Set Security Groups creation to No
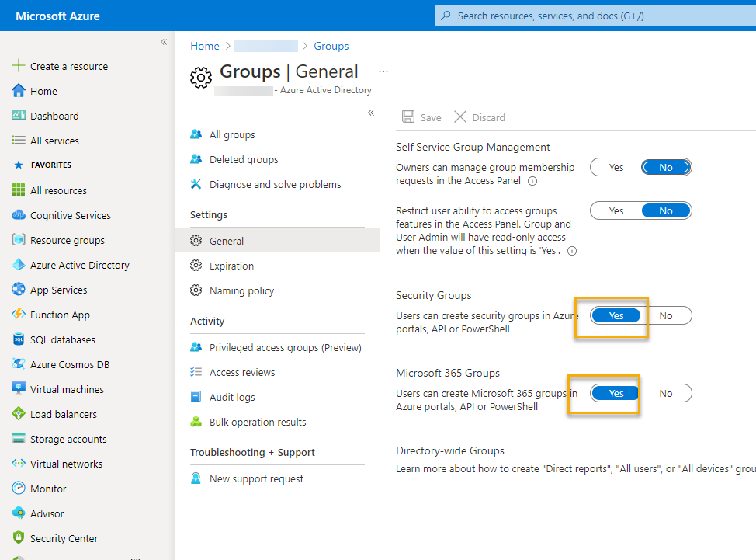The height and width of the screenshot is (560, 756). pyautogui.click(x=665, y=315)
